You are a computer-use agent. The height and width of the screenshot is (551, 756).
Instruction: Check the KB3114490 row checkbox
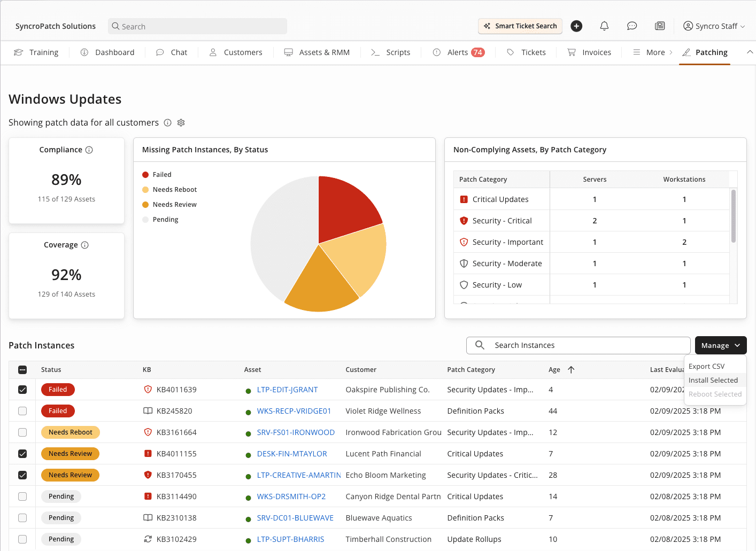click(22, 496)
